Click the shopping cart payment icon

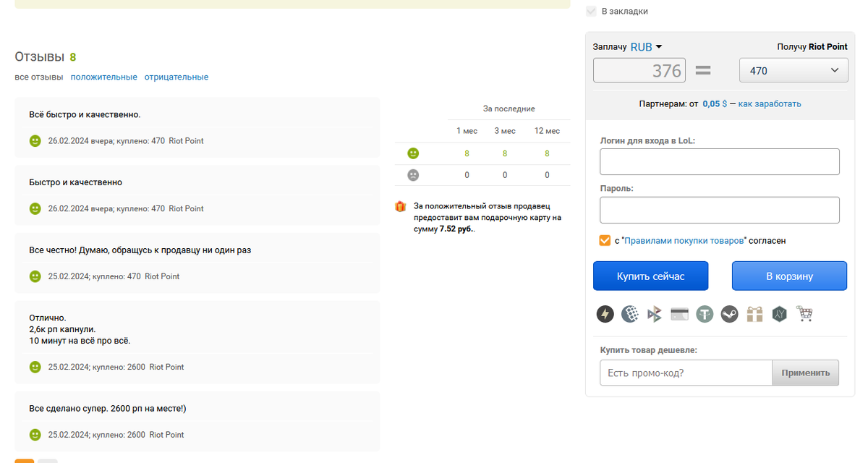[x=804, y=314]
